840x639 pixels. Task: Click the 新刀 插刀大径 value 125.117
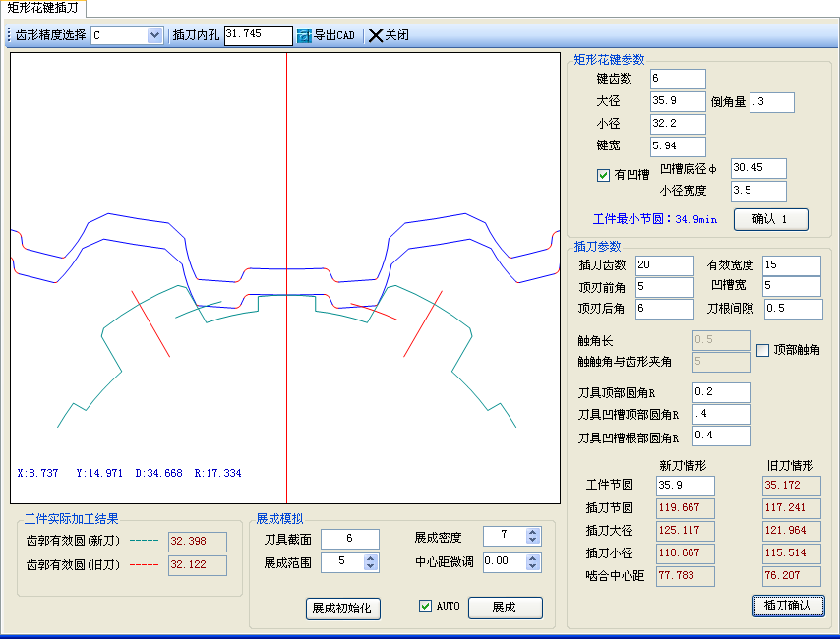pos(686,531)
